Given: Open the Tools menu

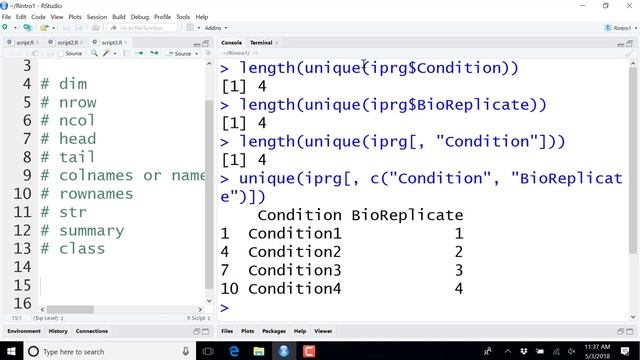Looking at the screenshot, I should tap(183, 17).
